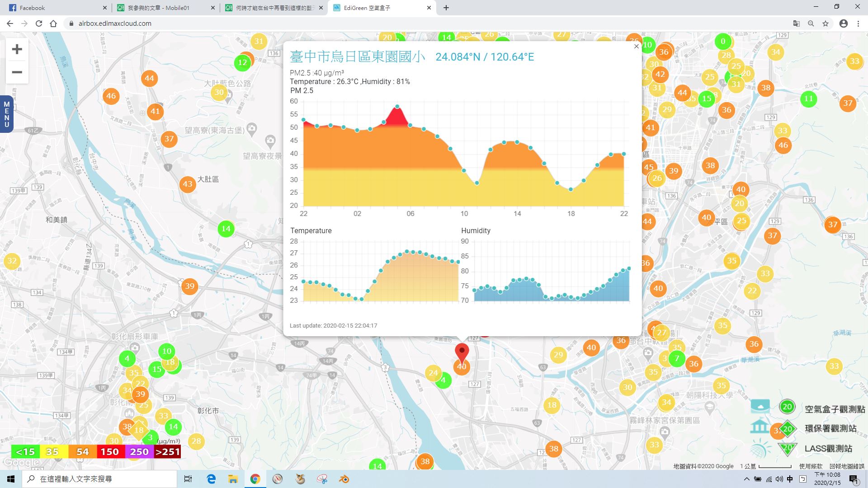Open a new browser tab

click(x=446, y=8)
